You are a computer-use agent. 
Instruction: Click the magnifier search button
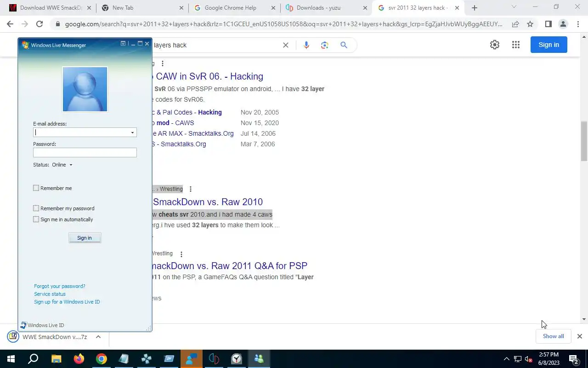click(x=344, y=45)
